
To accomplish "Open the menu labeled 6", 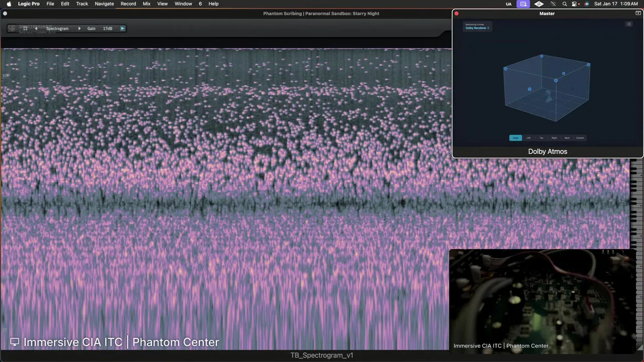I will click(x=200, y=4).
